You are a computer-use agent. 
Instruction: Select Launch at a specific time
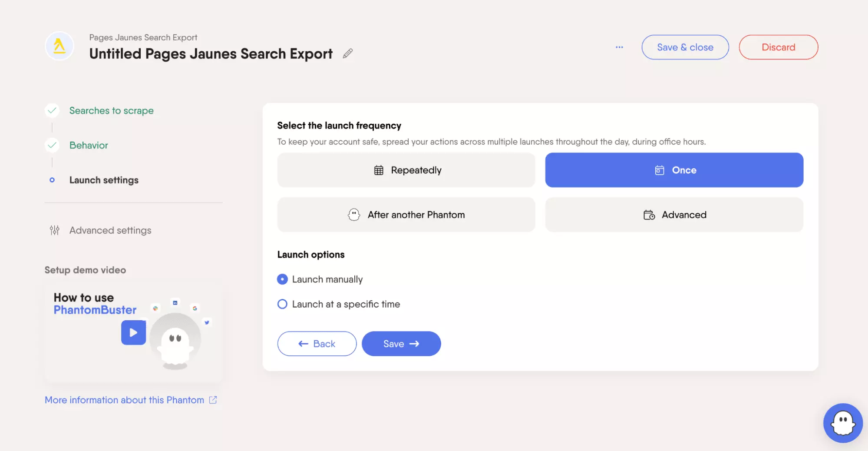click(x=282, y=304)
